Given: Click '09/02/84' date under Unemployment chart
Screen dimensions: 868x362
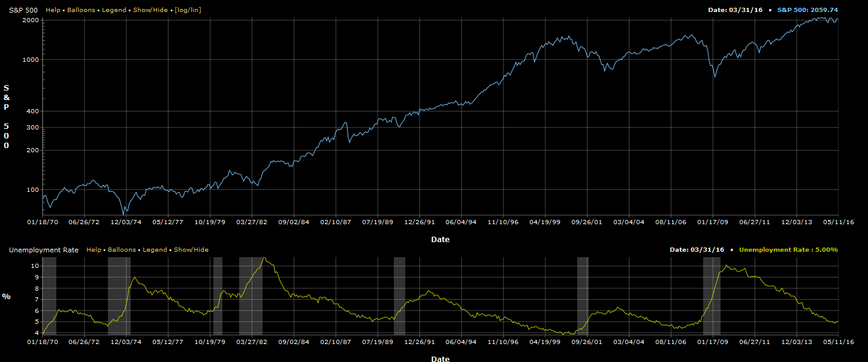Looking at the screenshot, I should (x=294, y=342).
